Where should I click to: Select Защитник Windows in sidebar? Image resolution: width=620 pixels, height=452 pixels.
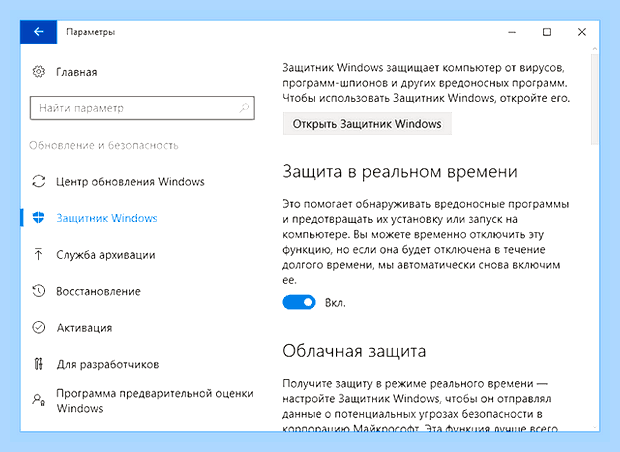click(x=107, y=218)
